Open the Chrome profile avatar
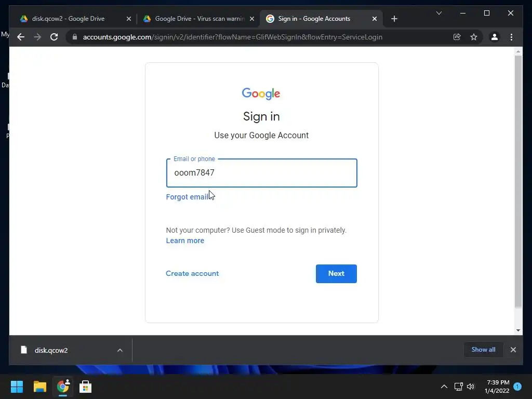 (495, 37)
